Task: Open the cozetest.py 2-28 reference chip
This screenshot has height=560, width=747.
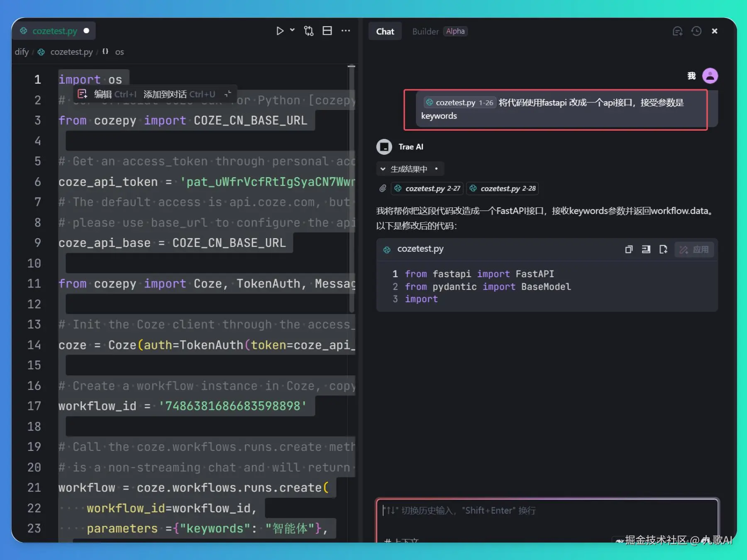Action: (x=502, y=188)
